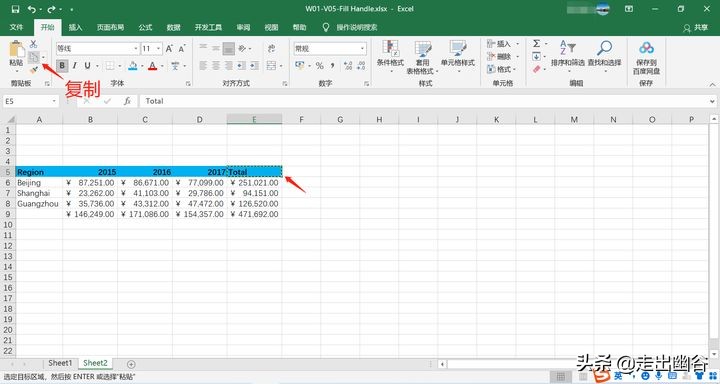
Task: Click the Insert Function fx icon
Action: pos(127,101)
